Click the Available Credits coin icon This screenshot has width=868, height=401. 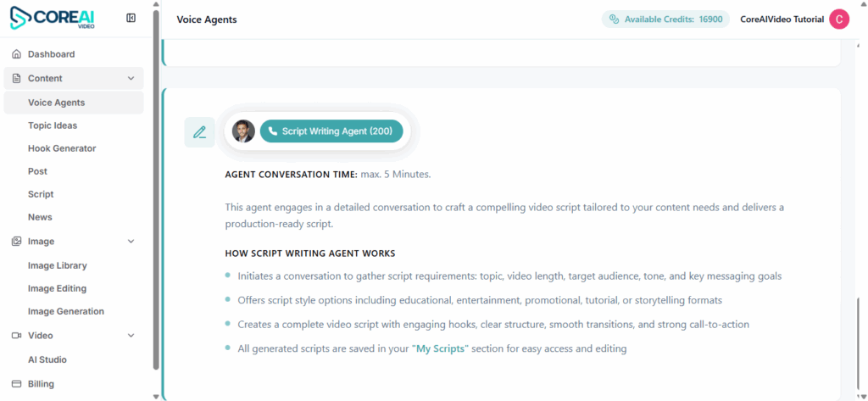pyautogui.click(x=614, y=19)
